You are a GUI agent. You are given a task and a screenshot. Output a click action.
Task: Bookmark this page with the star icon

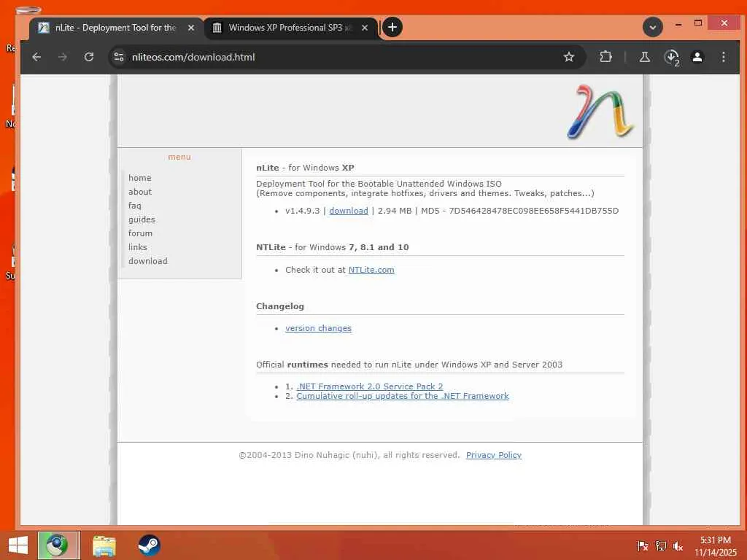(568, 57)
